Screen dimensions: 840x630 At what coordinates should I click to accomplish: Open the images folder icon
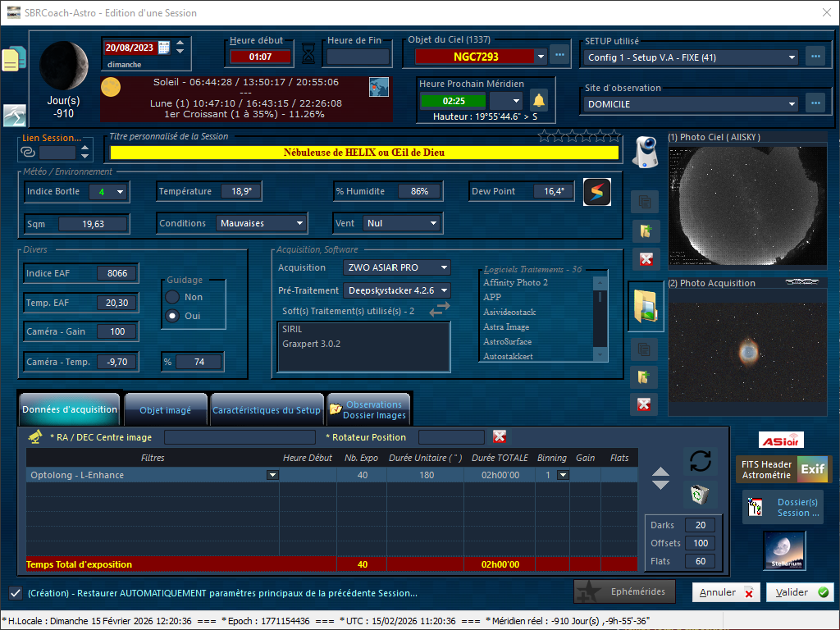point(646,307)
